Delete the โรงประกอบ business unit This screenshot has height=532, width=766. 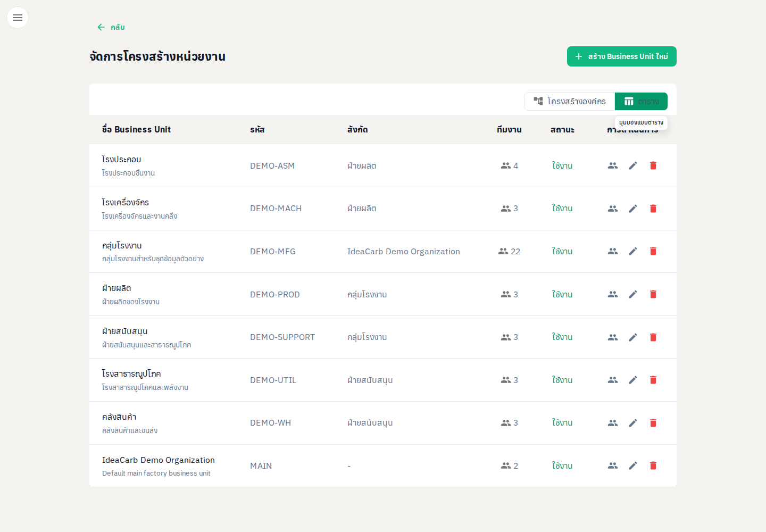pyautogui.click(x=653, y=165)
